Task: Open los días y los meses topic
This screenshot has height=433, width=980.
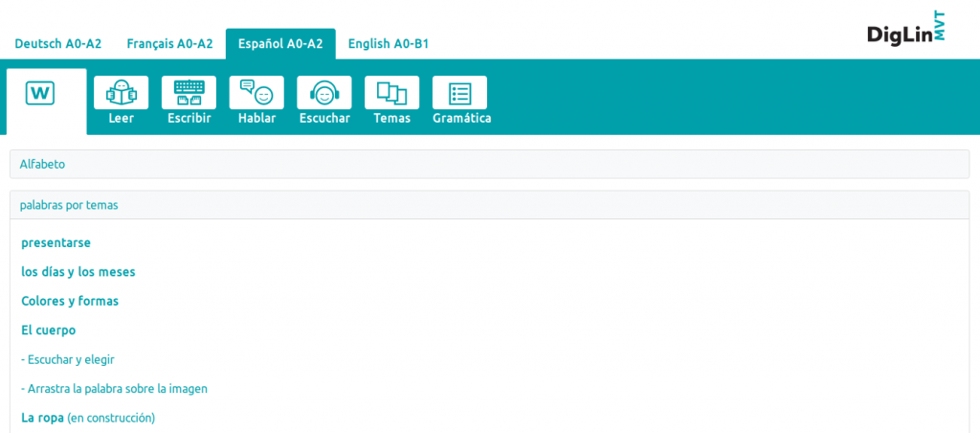Action: tap(78, 272)
